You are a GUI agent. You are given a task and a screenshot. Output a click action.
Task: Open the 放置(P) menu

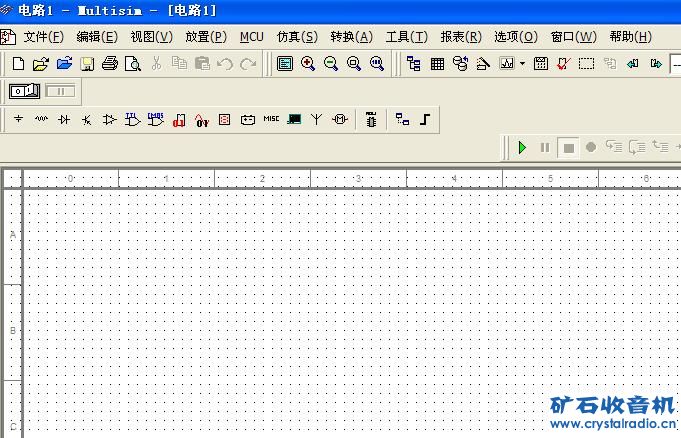[206, 37]
